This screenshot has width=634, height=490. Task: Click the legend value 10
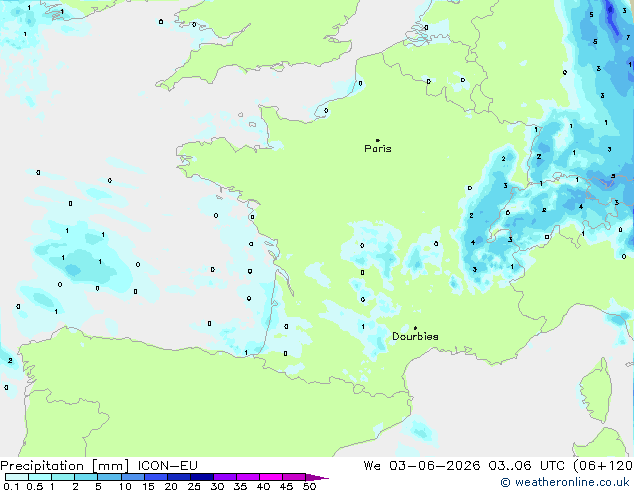pyautogui.click(x=125, y=486)
